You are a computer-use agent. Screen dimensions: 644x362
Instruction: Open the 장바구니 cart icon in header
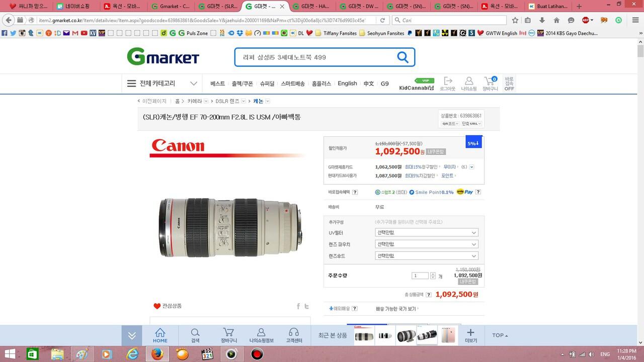[x=490, y=84]
